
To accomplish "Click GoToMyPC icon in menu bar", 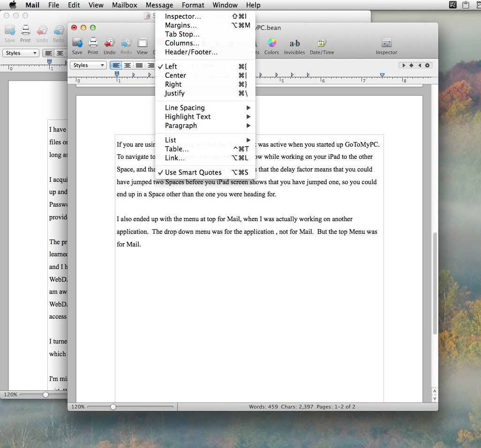I will [x=453, y=5].
